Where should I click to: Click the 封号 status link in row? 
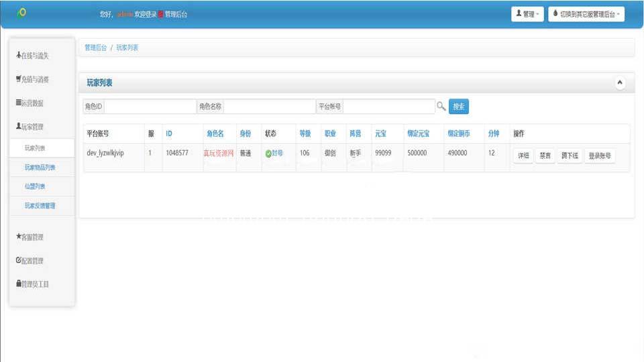(277, 153)
